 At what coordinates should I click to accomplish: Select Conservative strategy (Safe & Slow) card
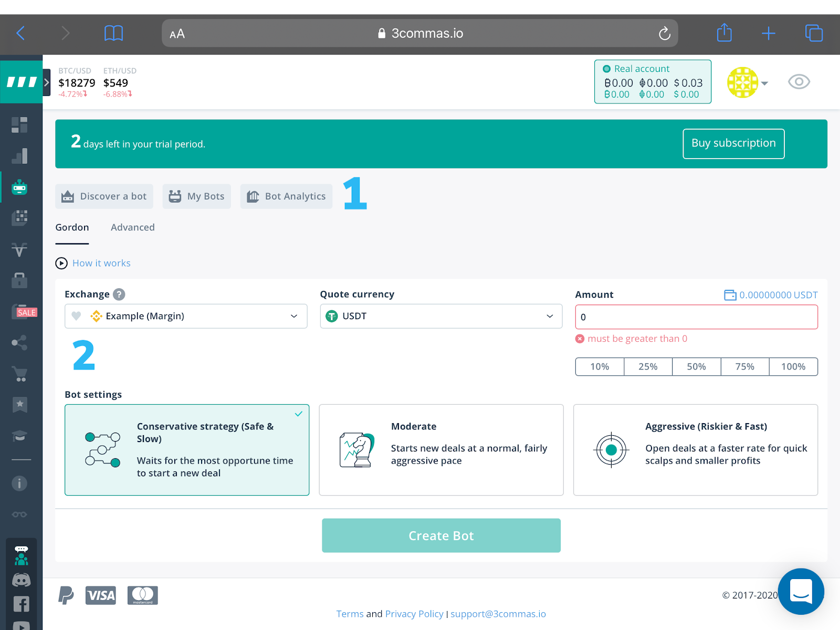point(187,450)
